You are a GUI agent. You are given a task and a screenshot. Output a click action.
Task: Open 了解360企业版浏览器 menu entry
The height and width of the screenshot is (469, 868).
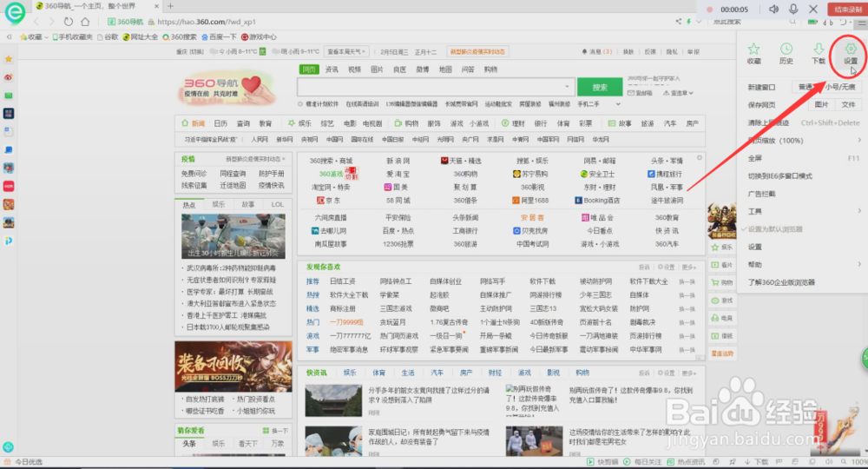782,282
